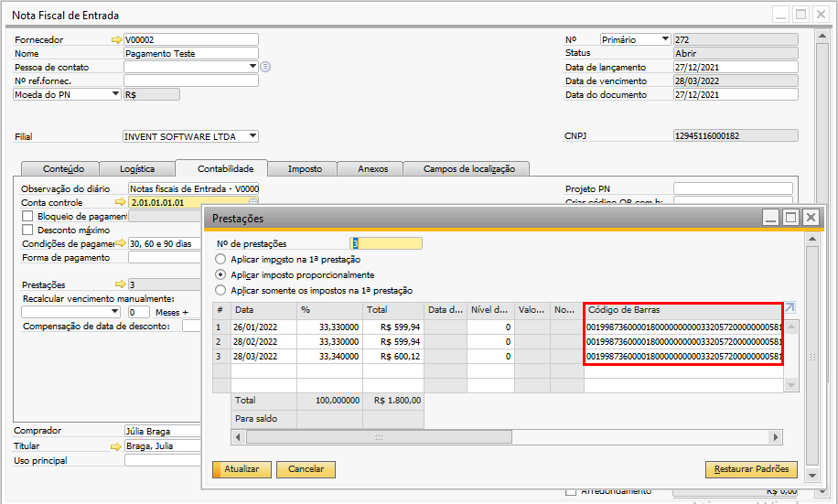
Task: Click barcode cell in row 1
Action: coord(683,327)
